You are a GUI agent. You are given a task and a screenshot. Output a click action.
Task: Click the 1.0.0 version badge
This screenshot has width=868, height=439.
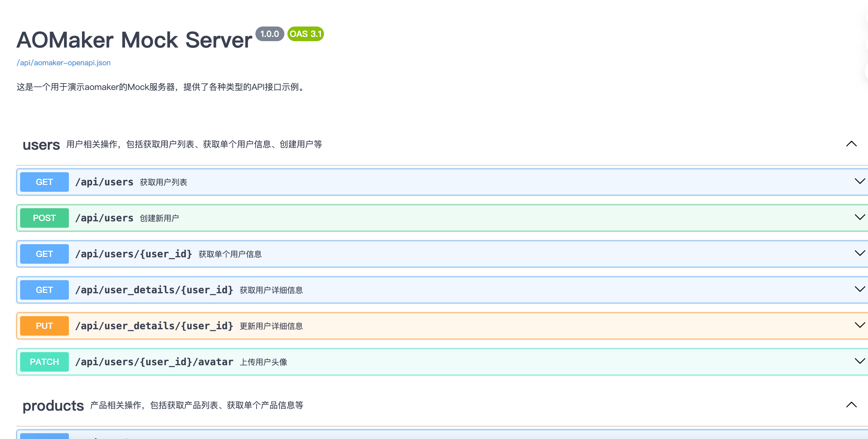pos(269,34)
